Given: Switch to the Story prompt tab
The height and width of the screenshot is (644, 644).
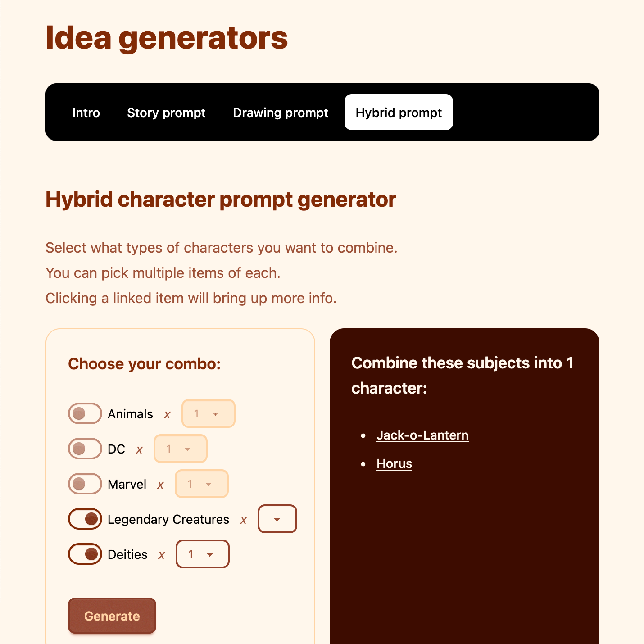Looking at the screenshot, I should tap(166, 113).
